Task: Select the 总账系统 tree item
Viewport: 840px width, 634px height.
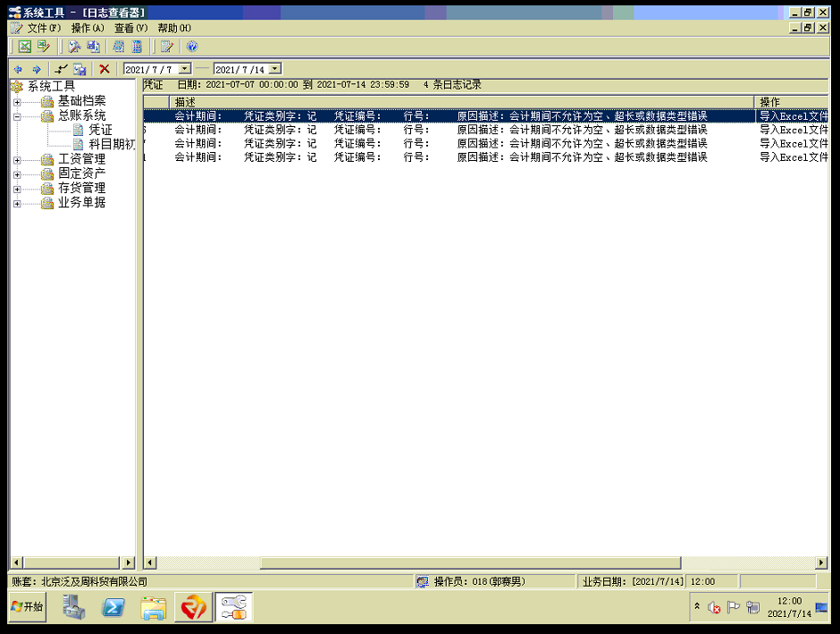Action: (x=81, y=115)
